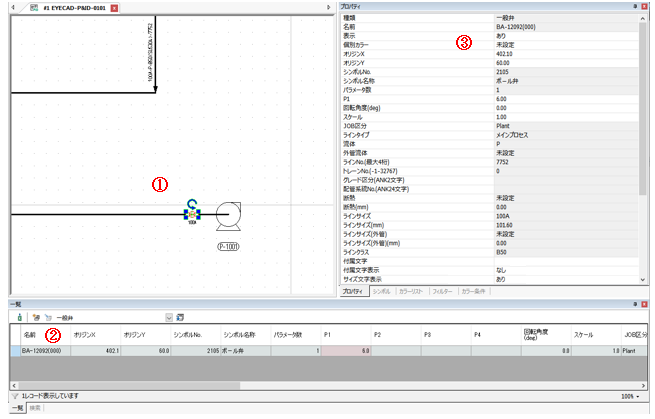Click the export icon beside the category dropdown
Viewport: 655px width, 419px height.
click(180, 317)
